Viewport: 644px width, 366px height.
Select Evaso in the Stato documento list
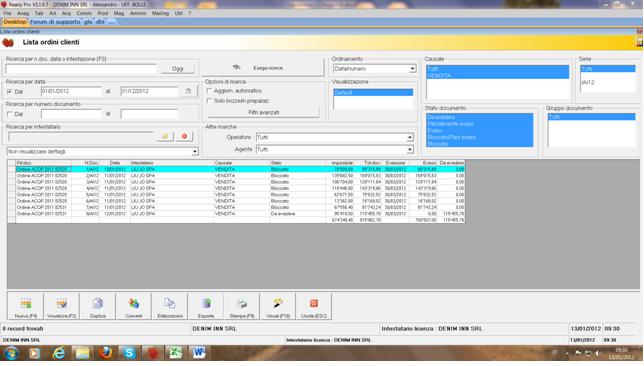click(479, 131)
